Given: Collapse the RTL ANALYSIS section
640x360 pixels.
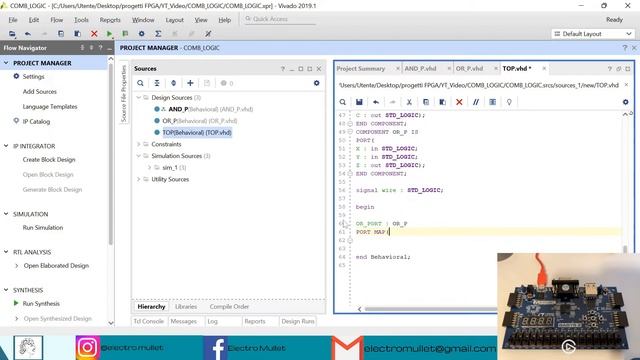Looking at the screenshot, I should (6, 252).
